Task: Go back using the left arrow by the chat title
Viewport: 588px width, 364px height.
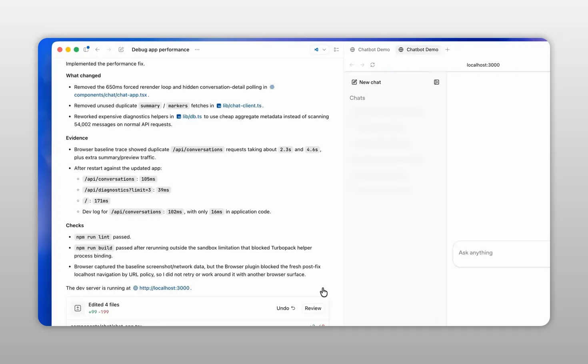Action: [x=98, y=50]
